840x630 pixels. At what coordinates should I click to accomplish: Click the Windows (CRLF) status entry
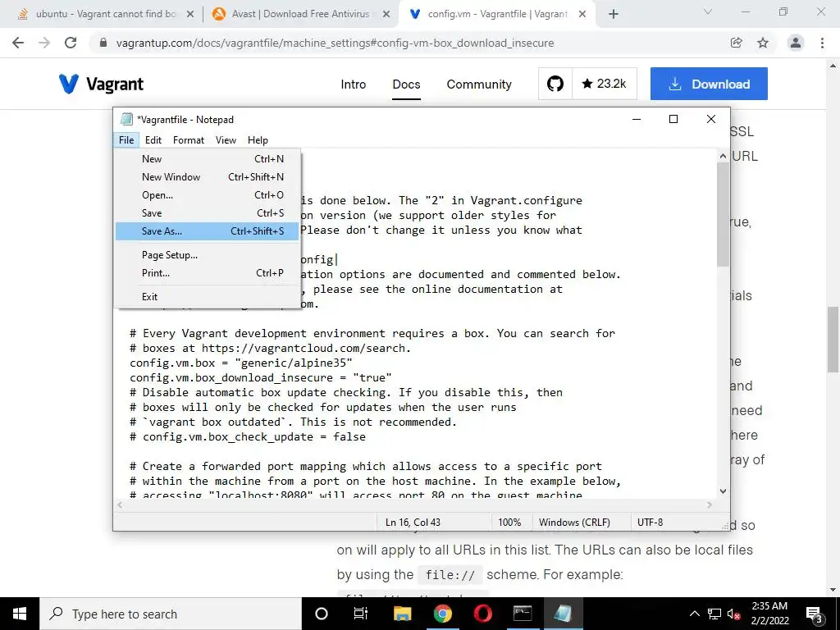point(574,522)
